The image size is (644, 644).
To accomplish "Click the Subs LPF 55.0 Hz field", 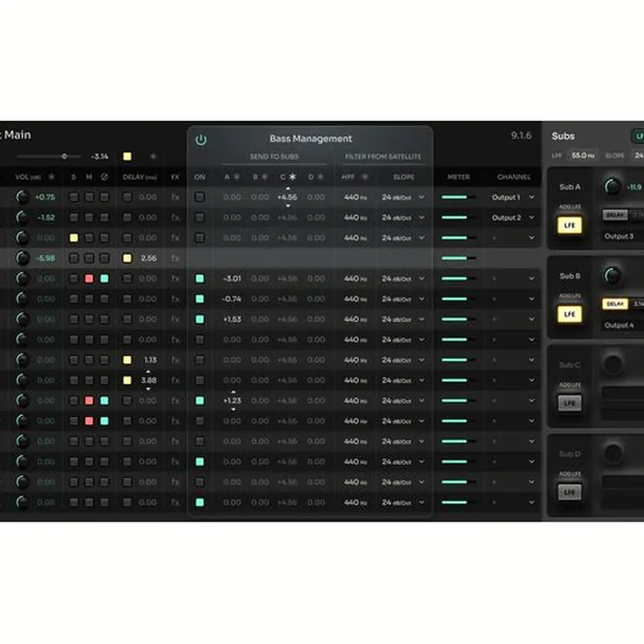I will [583, 156].
